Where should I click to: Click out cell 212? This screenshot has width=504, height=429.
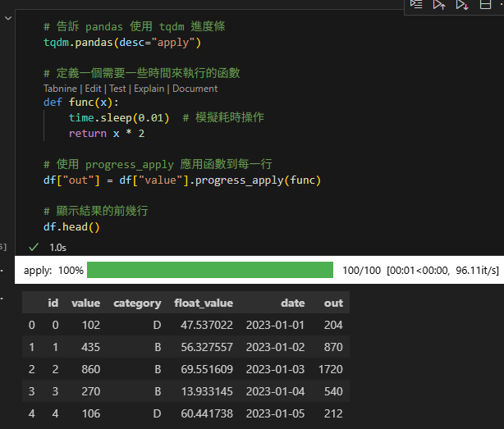pos(333,413)
